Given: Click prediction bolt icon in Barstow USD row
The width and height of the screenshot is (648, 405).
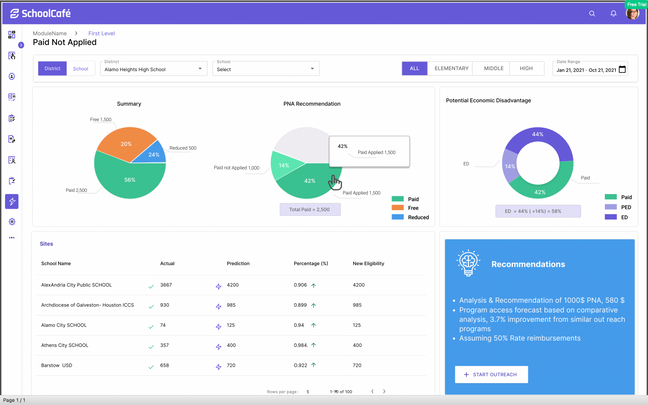Looking at the screenshot, I should [218, 367].
